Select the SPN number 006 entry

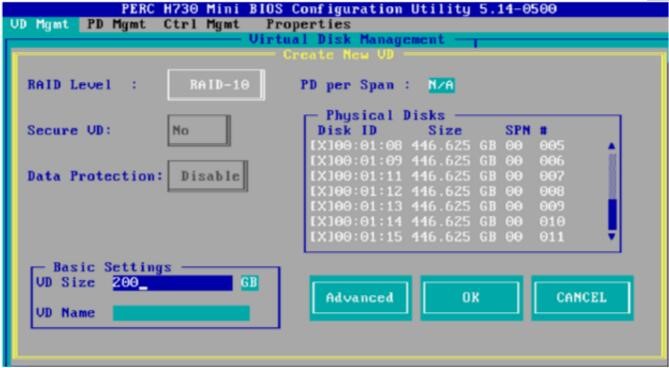tap(552, 161)
